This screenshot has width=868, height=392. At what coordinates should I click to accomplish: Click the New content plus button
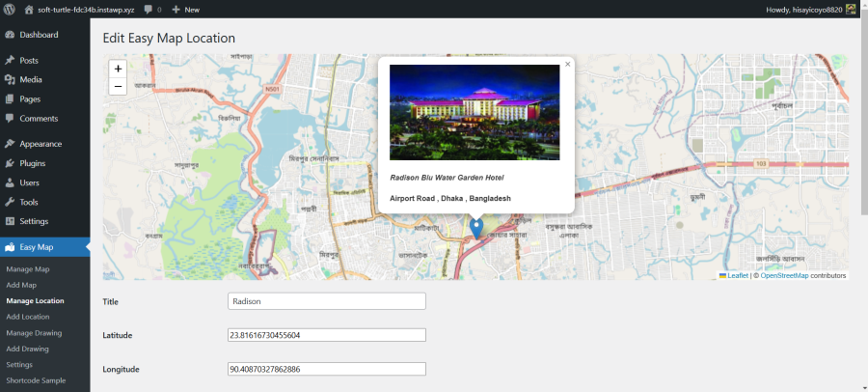185,10
